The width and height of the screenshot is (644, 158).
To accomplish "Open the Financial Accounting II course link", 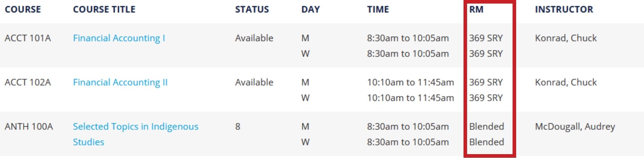I will click(x=120, y=82).
